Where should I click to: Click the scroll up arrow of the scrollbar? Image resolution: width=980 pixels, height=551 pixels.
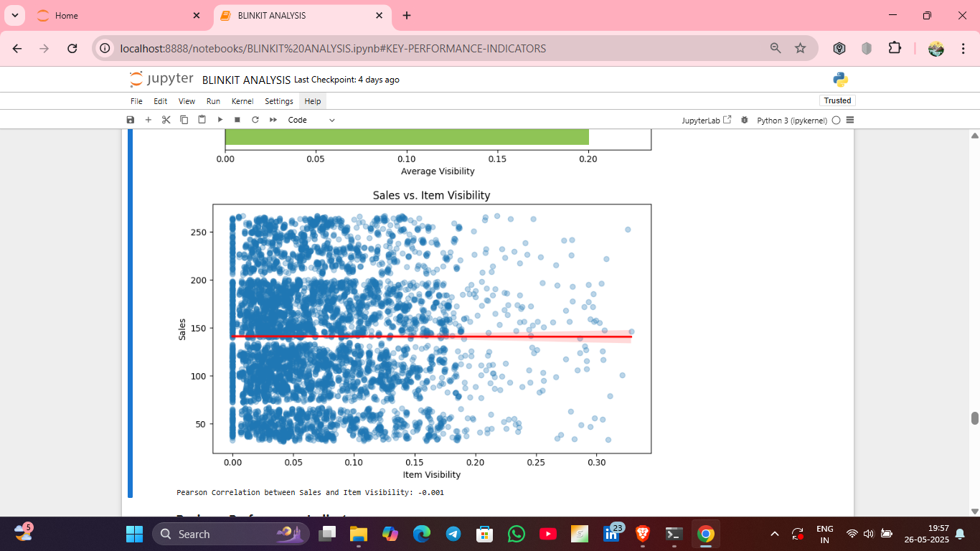(974, 135)
